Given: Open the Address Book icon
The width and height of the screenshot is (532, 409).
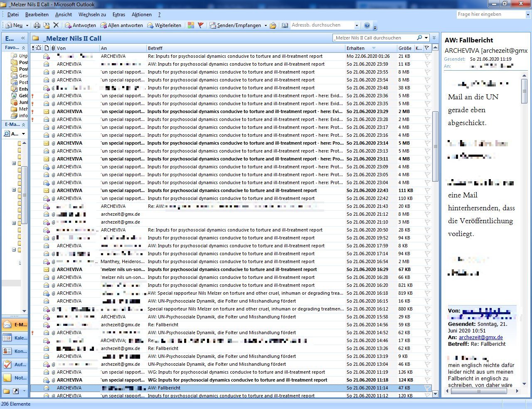Looking at the screenshot, I should click(x=285, y=25).
